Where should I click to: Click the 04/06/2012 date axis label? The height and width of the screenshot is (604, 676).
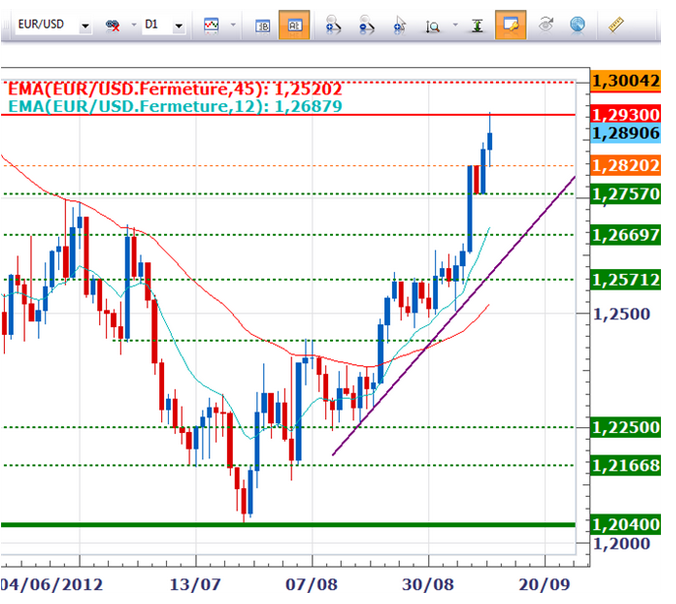tap(51, 585)
